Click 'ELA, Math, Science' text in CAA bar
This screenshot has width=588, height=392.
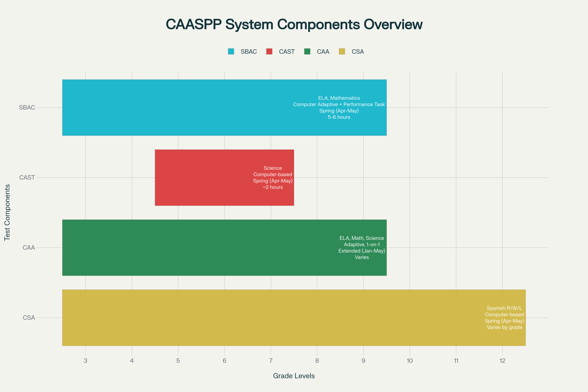point(362,238)
